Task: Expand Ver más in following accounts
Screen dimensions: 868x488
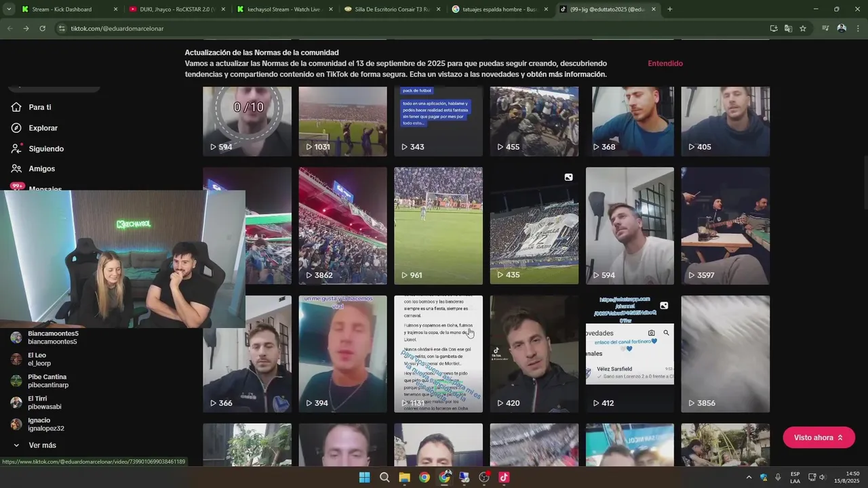Action: [42, 445]
